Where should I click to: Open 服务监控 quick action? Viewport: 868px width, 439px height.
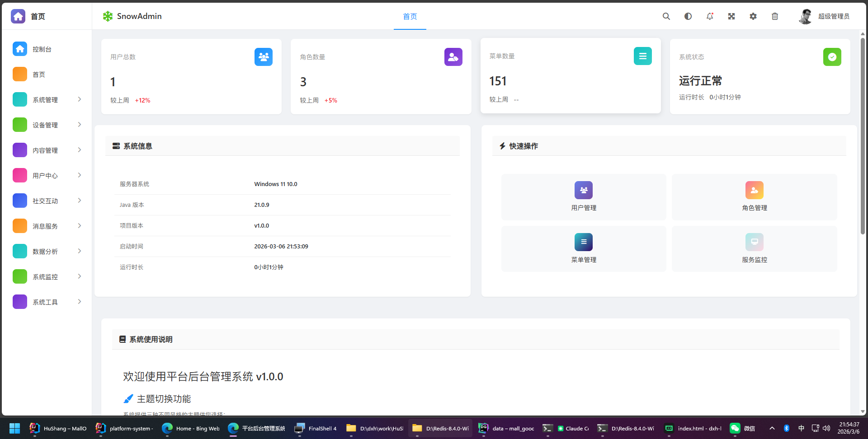coord(754,248)
